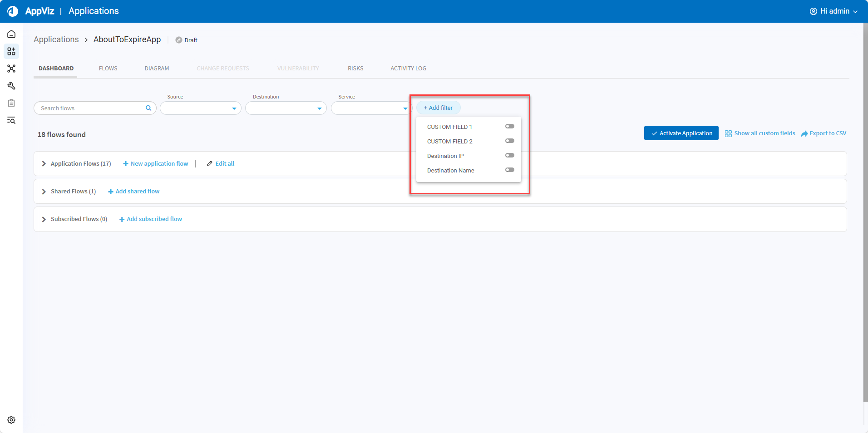This screenshot has height=433, width=868.
Task: Click the home icon in left sidebar
Action: click(11, 34)
